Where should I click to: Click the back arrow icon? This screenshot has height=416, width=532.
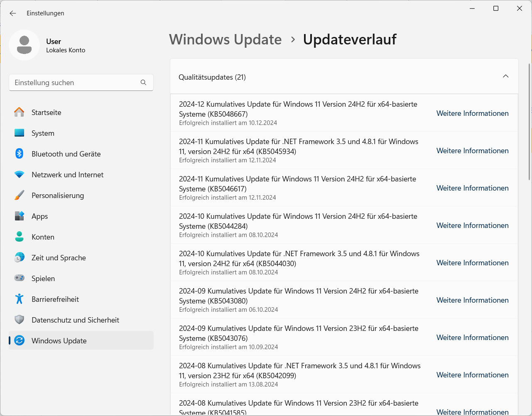13,13
